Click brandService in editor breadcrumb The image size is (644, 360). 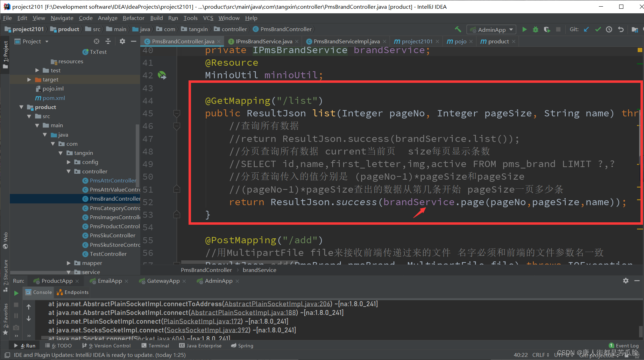(x=260, y=270)
